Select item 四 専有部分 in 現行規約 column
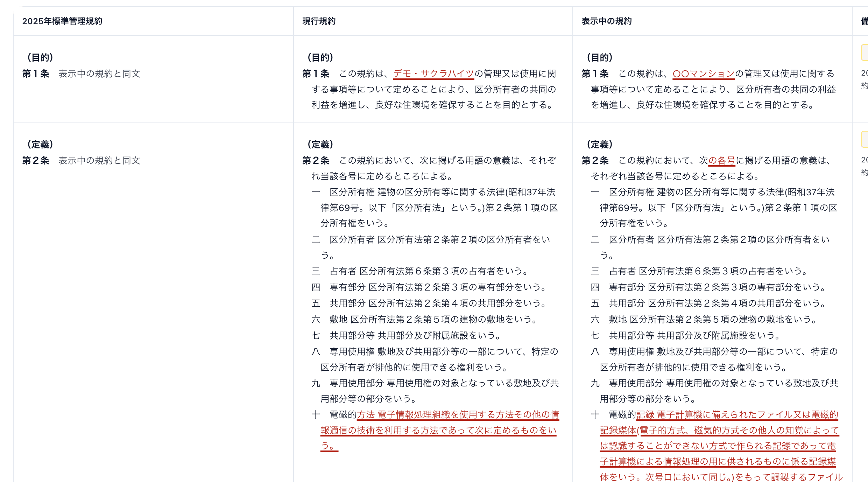 [429, 287]
